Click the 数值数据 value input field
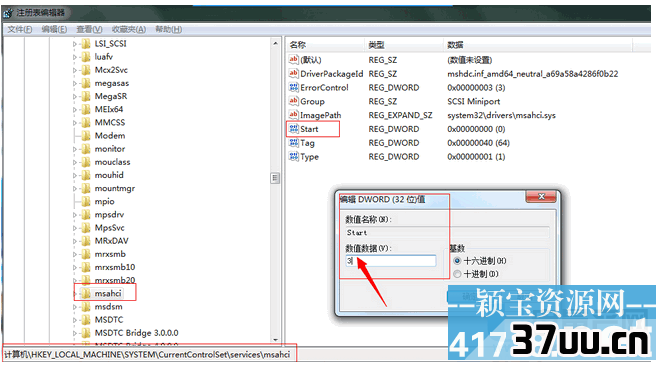The image size is (661, 365). click(391, 261)
